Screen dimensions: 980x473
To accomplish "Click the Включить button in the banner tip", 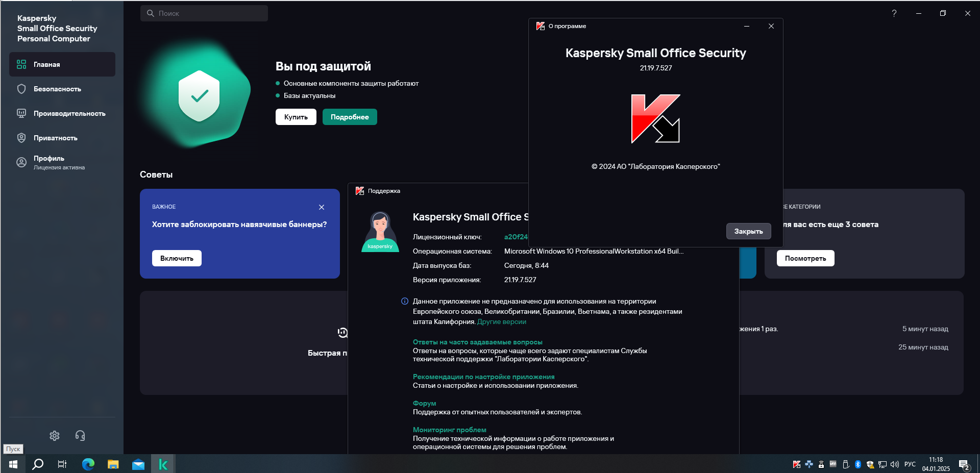I will (177, 258).
